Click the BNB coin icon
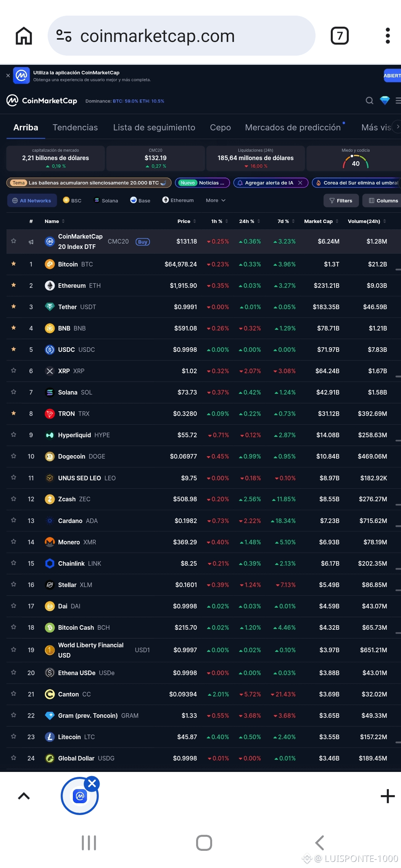The height and width of the screenshot is (868, 401). click(x=50, y=328)
